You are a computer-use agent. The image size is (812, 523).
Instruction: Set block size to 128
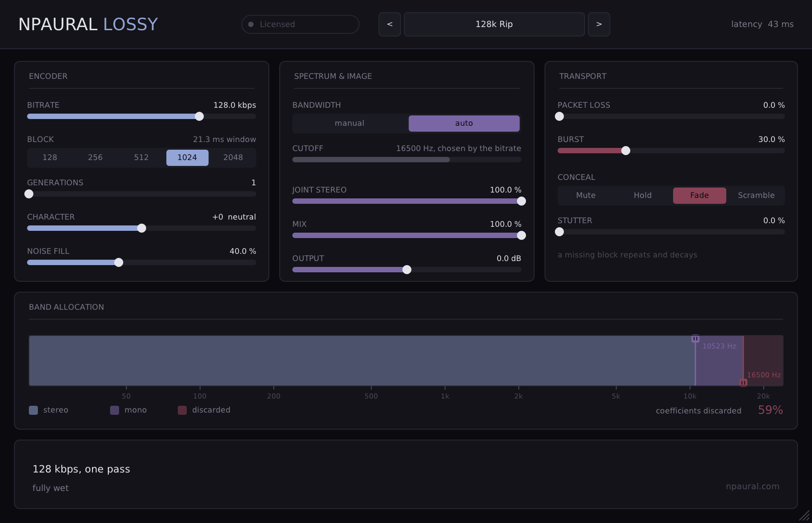pyautogui.click(x=50, y=157)
